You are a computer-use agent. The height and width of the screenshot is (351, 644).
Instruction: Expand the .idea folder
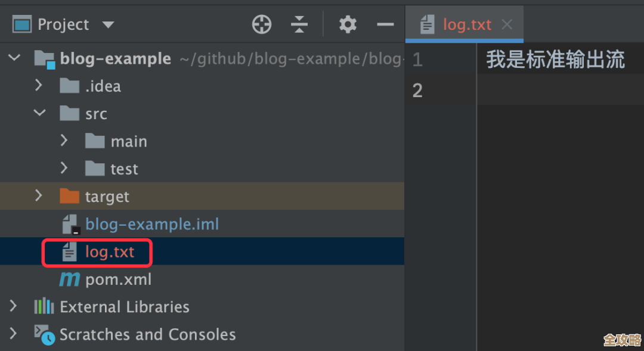point(39,86)
